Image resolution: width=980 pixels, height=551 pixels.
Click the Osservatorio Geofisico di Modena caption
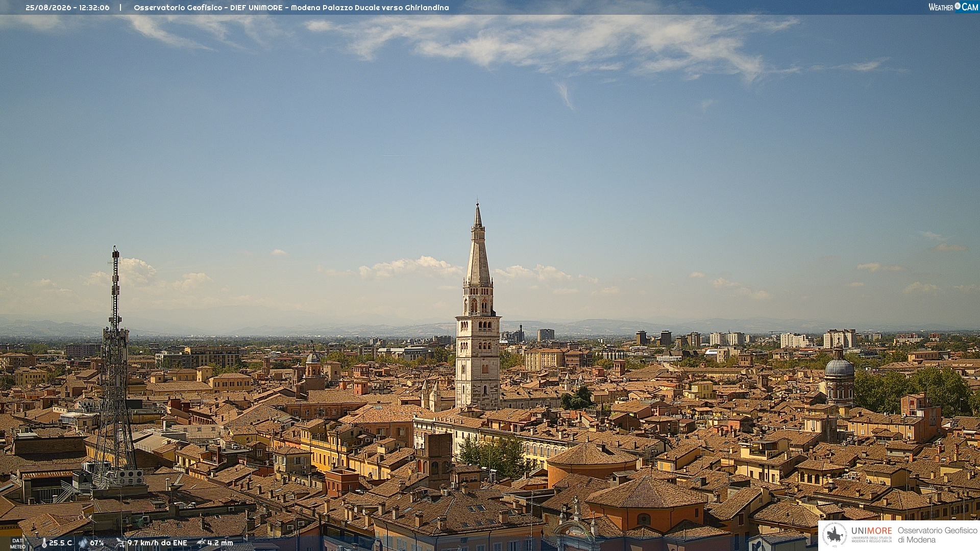(x=937, y=535)
